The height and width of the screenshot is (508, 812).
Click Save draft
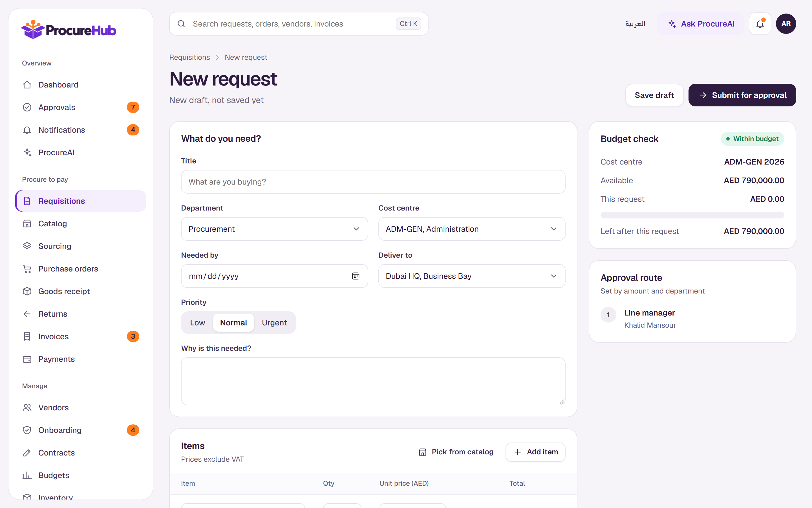click(x=654, y=95)
